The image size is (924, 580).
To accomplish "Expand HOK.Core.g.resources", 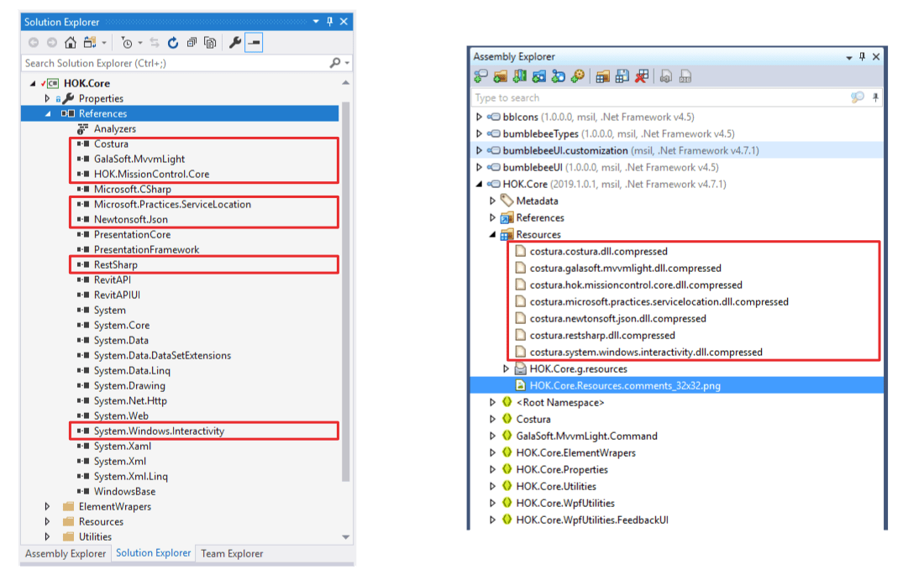I will [x=506, y=368].
